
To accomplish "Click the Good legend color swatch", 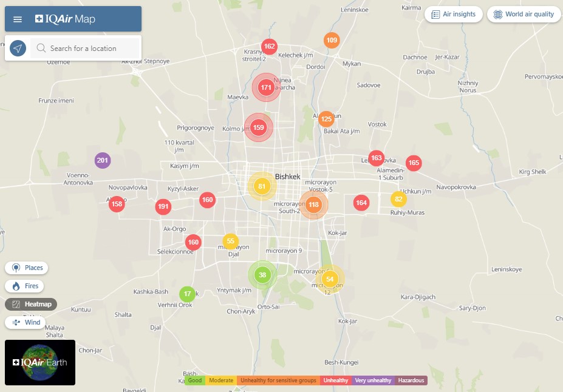I will [x=195, y=380].
